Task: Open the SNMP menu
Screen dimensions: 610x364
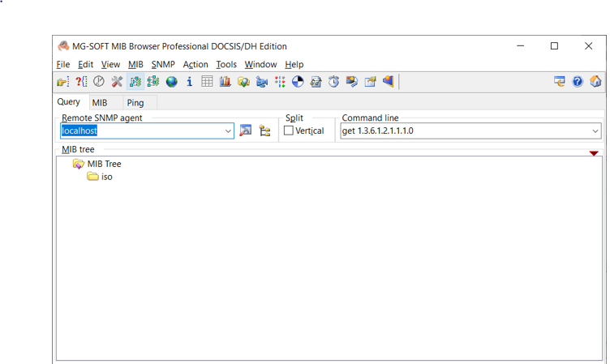Action: 162,64
